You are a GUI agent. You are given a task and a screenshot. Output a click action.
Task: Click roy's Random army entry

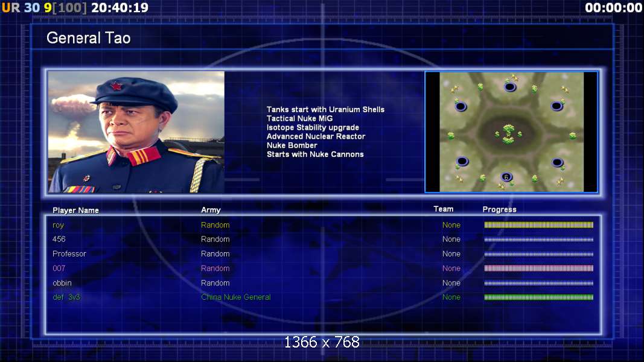215,225
